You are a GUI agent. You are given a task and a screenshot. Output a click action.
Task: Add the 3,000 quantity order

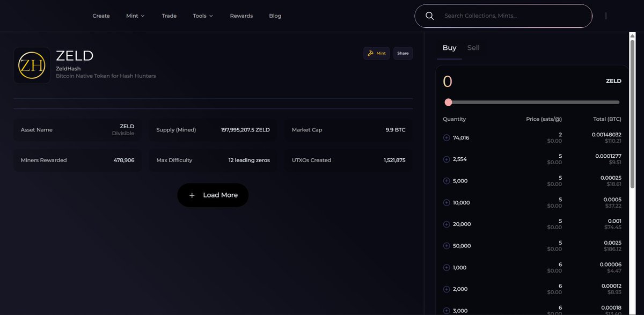click(x=447, y=311)
